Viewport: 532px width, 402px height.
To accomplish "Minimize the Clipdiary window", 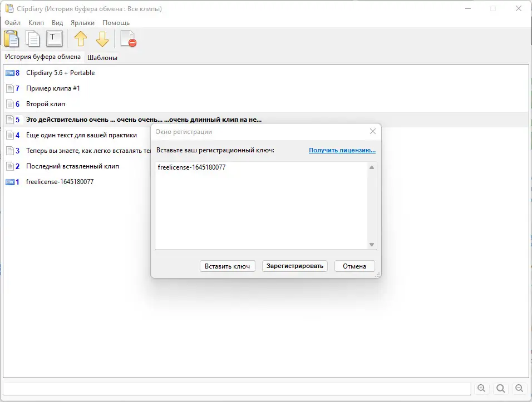I will tap(468, 8).
